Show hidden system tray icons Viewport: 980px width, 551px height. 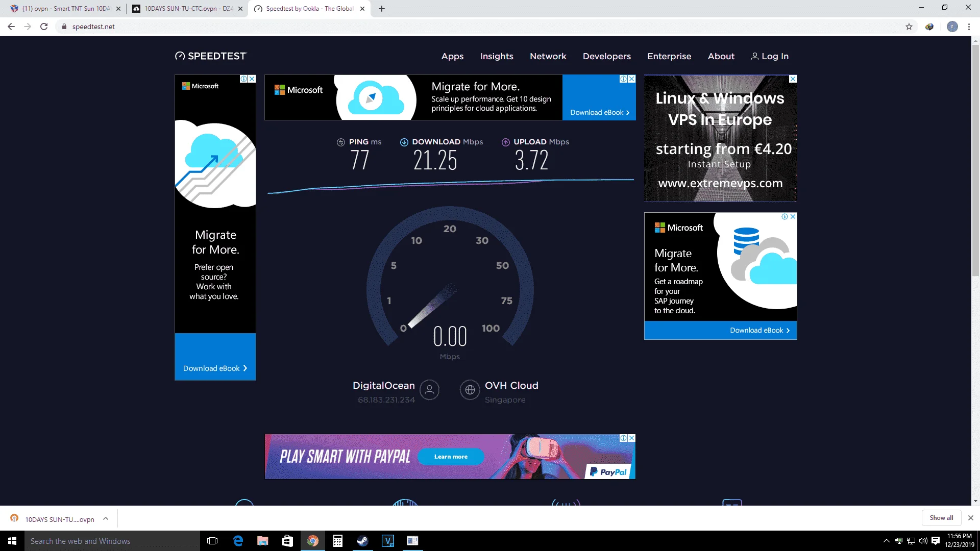tap(887, 541)
